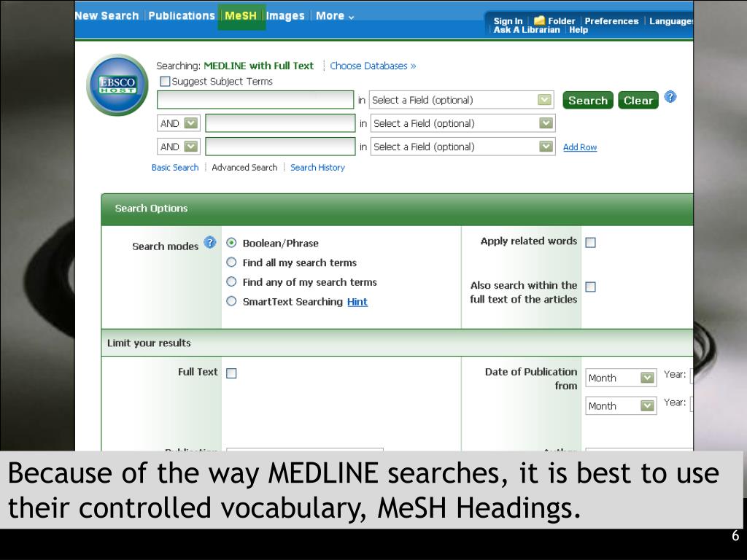Enable Apply related words checkbox
The width and height of the screenshot is (747, 560).
[591, 243]
